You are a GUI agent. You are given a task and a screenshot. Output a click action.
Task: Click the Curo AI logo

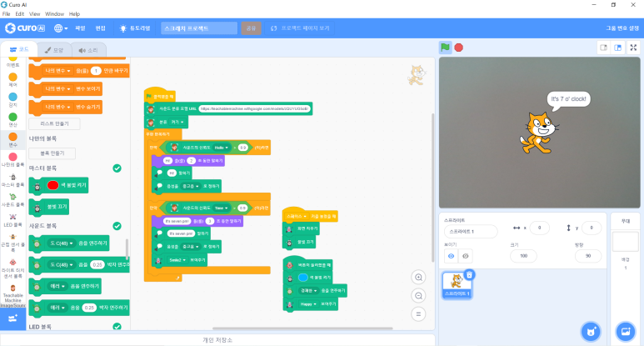coord(25,28)
